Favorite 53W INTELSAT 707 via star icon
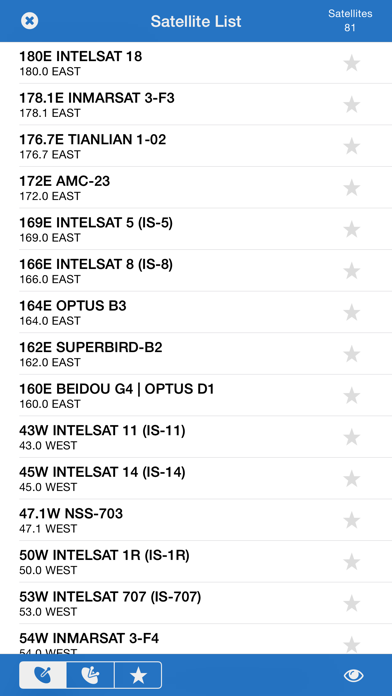Image resolution: width=392 pixels, height=696 pixels. [352, 604]
